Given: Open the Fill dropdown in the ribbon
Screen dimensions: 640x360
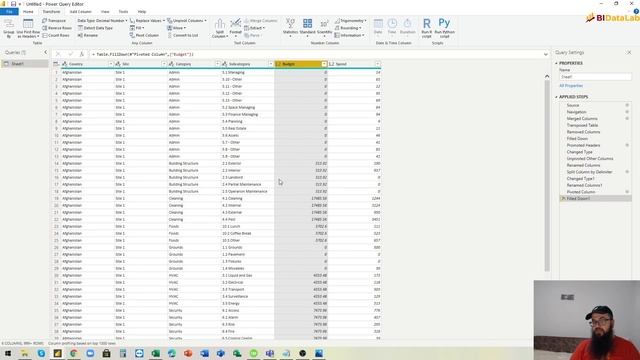Looking at the screenshot, I should tap(137, 28).
